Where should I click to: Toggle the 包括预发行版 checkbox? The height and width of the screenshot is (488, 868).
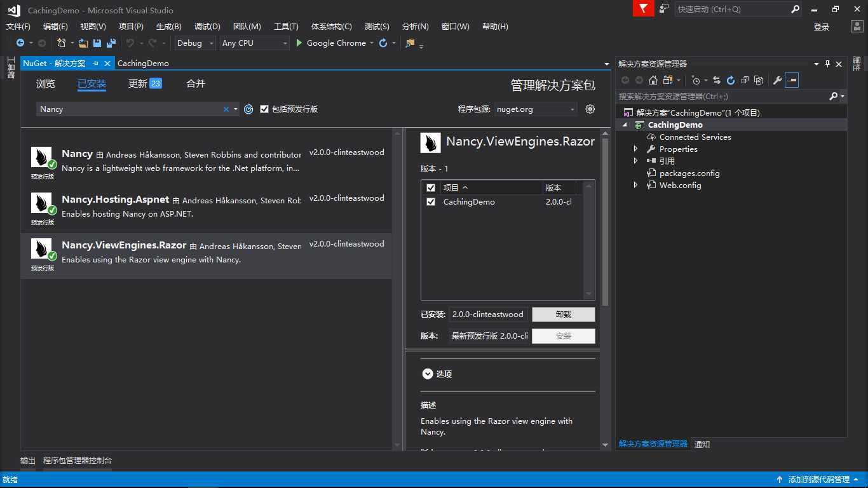pyautogui.click(x=264, y=109)
